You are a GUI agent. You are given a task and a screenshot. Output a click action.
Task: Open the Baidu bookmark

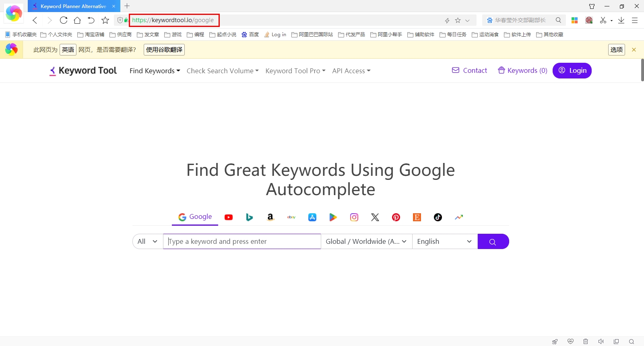(250, 35)
